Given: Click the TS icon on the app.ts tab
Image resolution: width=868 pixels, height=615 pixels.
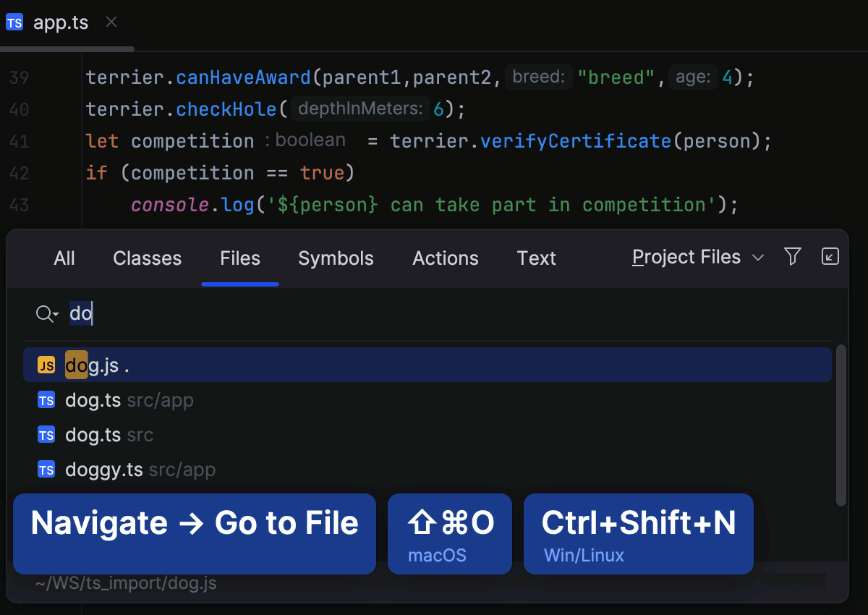Looking at the screenshot, I should click(14, 22).
